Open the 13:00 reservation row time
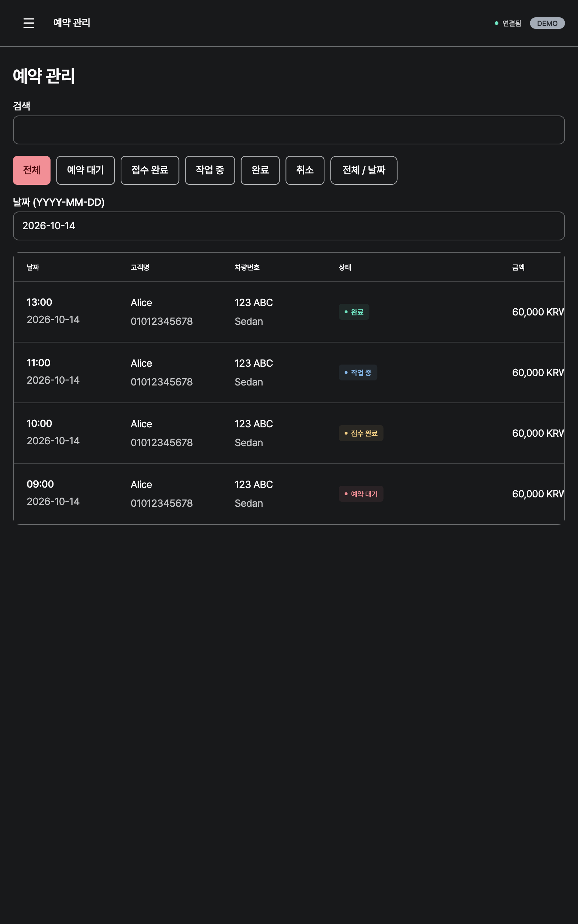This screenshot has width=578, height=924. [x=39, y=302]
